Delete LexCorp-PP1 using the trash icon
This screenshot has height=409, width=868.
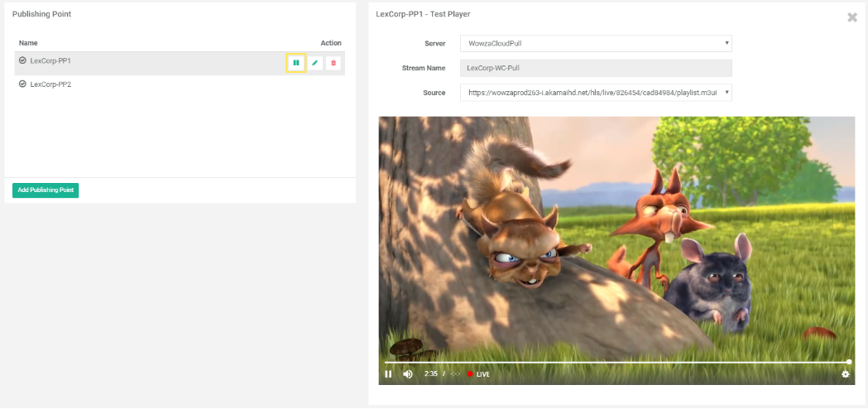pos(333,63)
